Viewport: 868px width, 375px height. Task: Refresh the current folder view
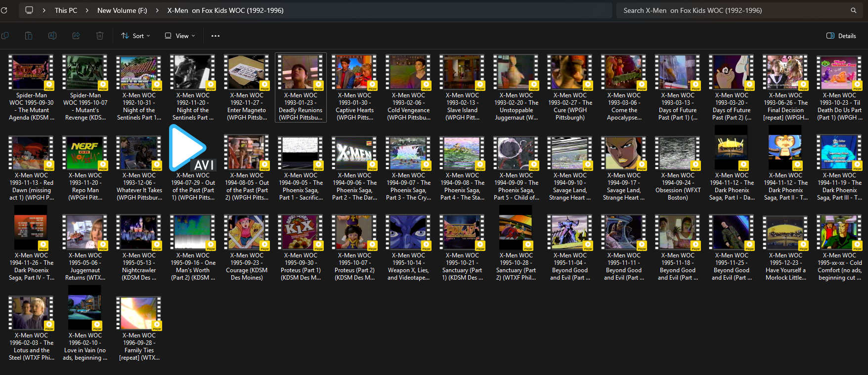tap(4, 10)
